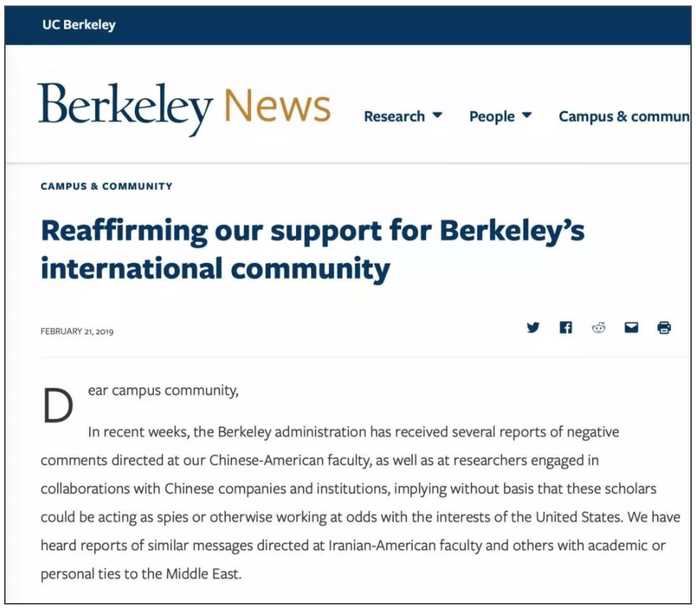
Task: Click the large drop cap D
Action: pyautogui.click(x=58, y=405)
